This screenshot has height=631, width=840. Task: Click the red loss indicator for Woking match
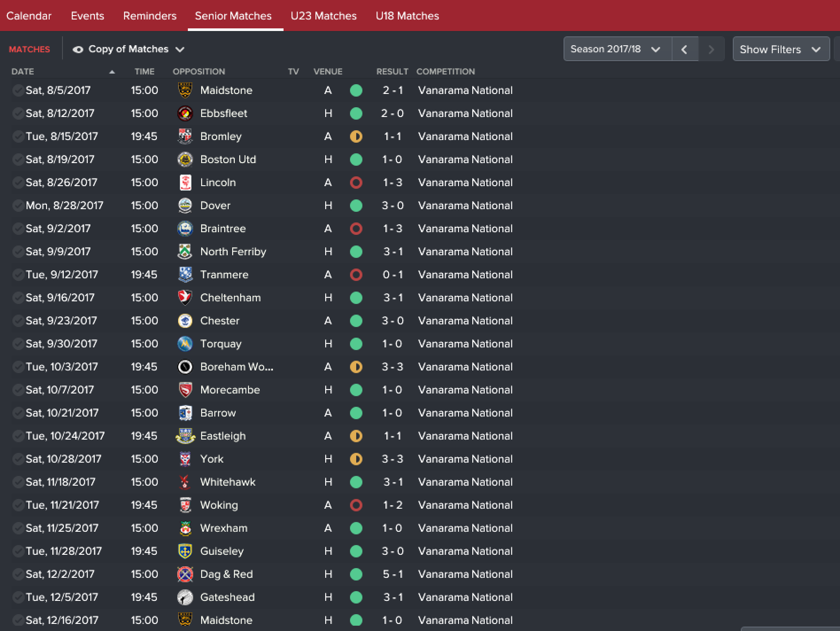356,505
